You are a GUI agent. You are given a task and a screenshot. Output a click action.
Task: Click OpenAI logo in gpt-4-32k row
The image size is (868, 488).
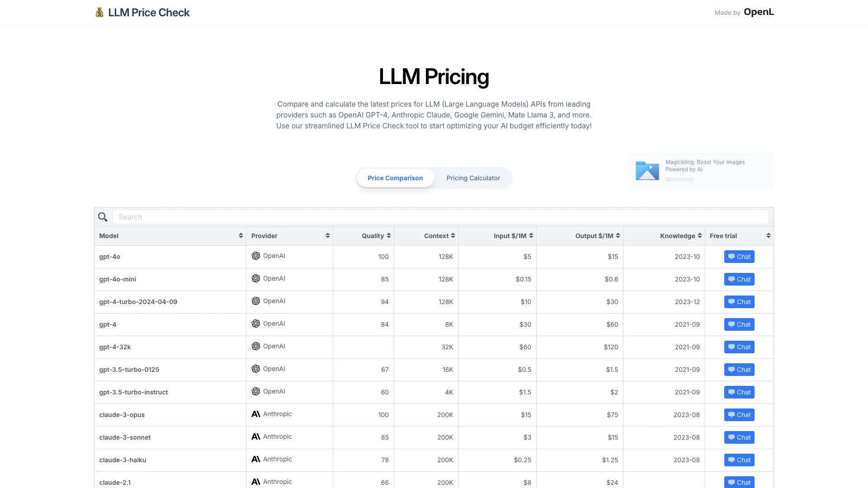pos(256,346)
